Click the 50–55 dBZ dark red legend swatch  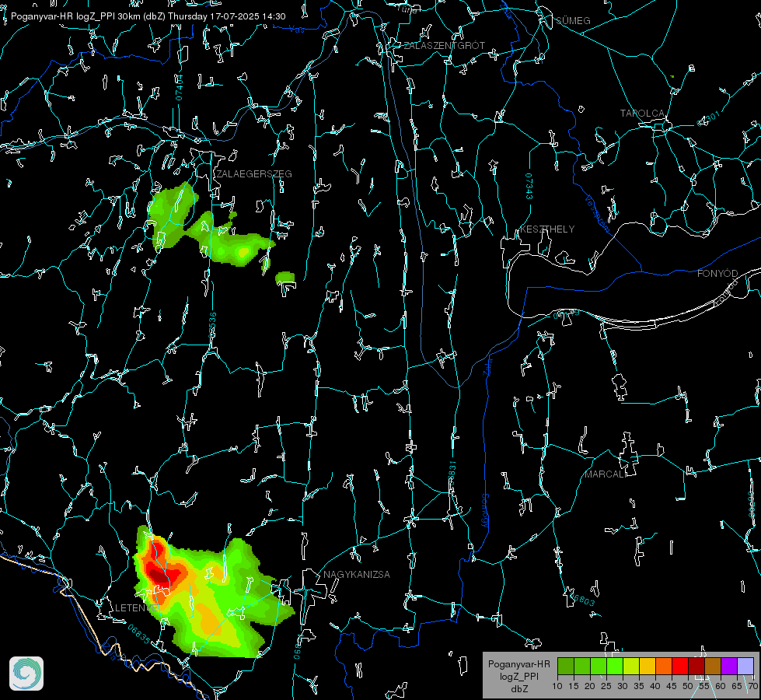tap(696, 666)
